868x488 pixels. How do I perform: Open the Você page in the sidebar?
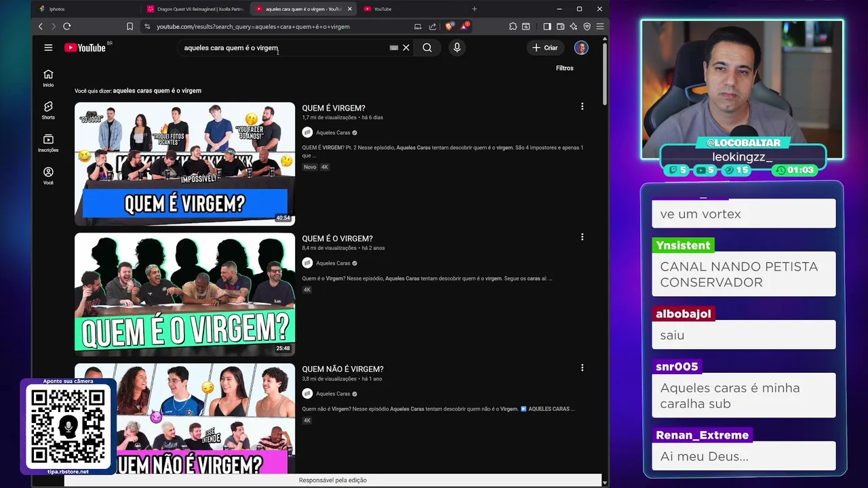[x=48, y=176]
